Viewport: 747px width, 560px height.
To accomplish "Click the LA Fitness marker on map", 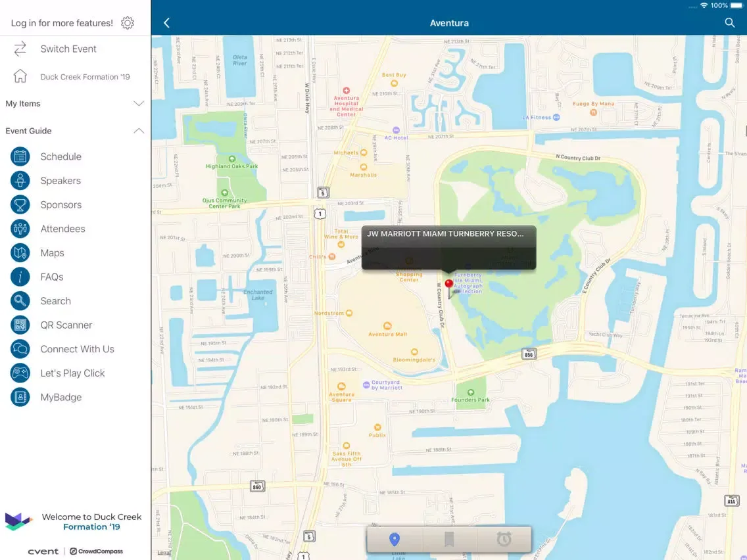I will 556,117.
